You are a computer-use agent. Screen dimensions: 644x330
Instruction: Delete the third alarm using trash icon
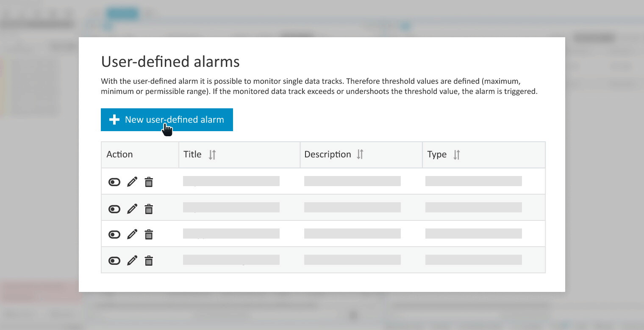click(149, 234)
